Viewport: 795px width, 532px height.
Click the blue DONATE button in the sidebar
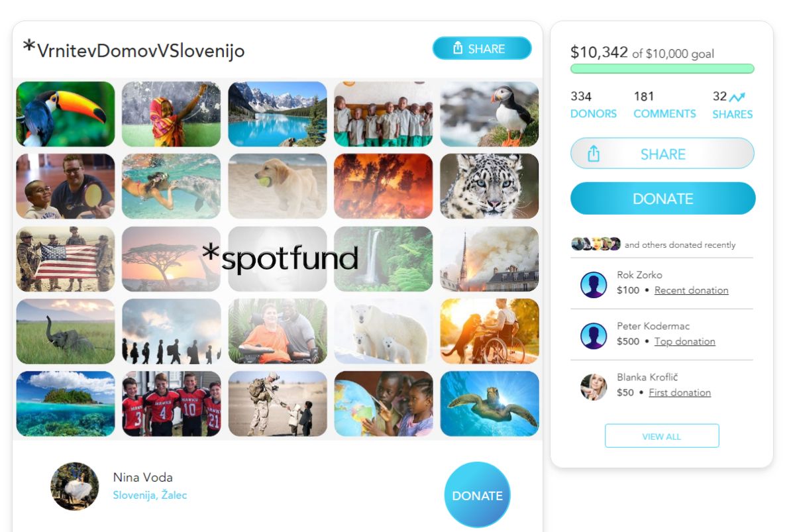coord(662,199)
